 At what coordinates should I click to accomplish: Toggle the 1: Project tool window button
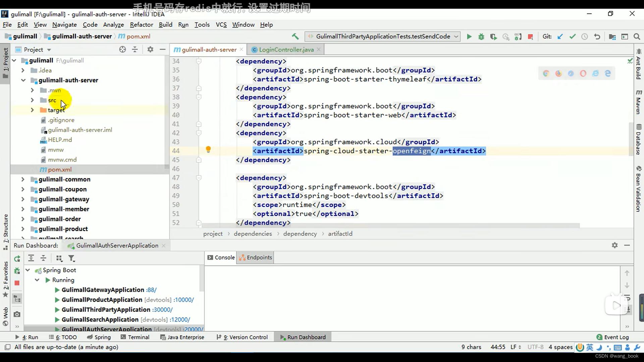[x=5, y=63]
